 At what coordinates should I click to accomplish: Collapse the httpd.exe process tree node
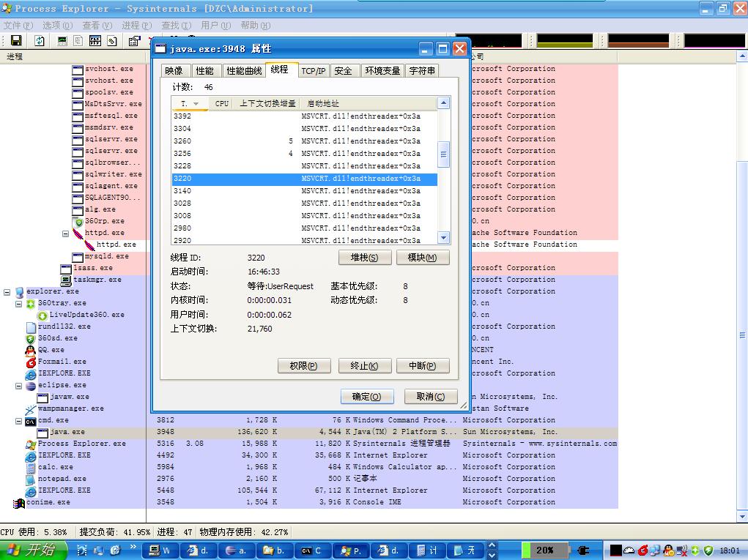click(65, 233)
